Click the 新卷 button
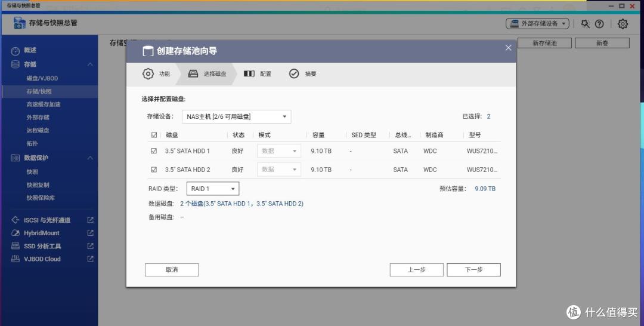 pos(602,43)
